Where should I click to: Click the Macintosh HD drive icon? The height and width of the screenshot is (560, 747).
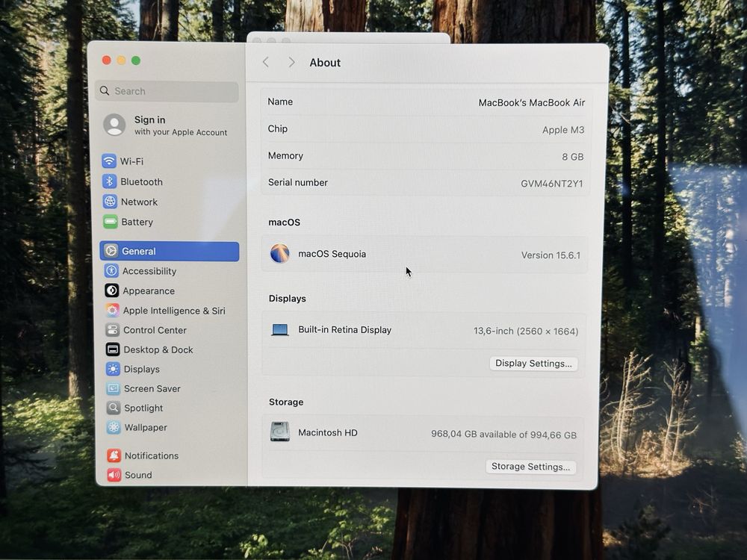[x=279, y=432]
